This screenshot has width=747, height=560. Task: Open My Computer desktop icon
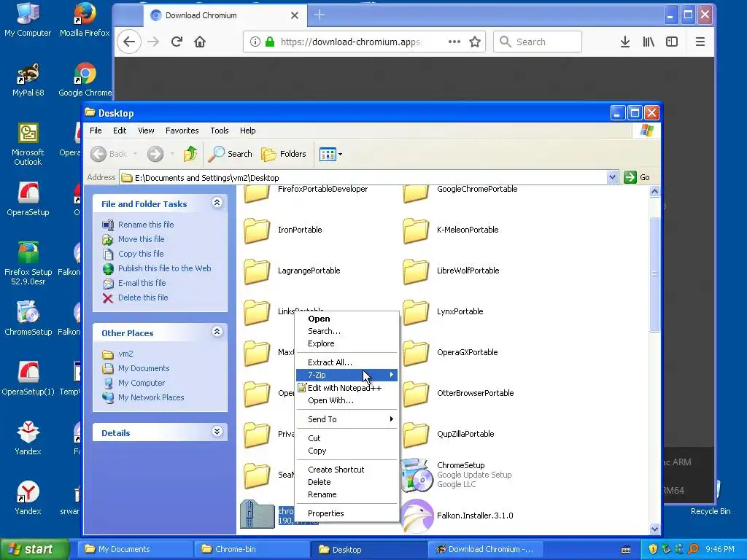pos(28,20)
